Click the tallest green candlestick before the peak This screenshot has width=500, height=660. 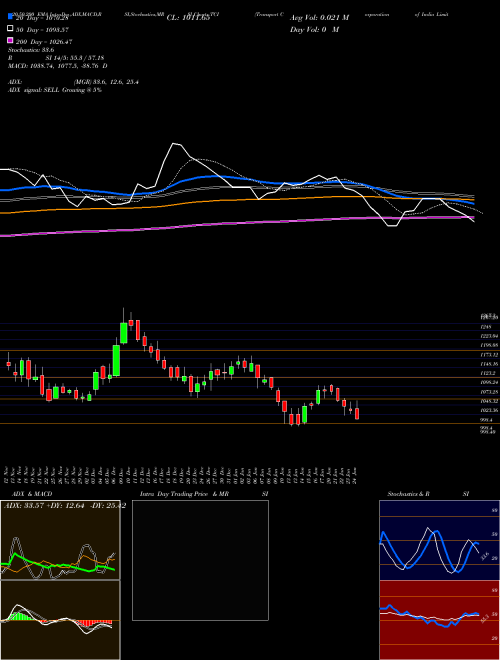[116, 360]
